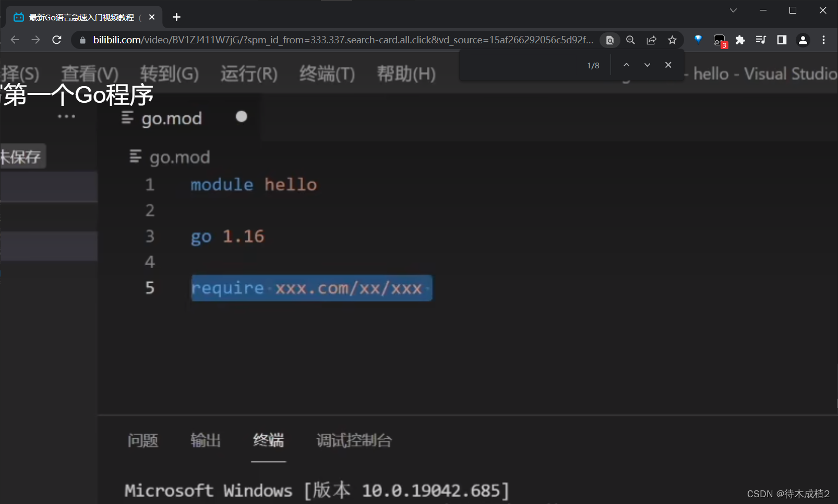Image resolution: width=838 pixels, height=504 pixels.
Task: Open the 帮助(H) menu
Action: pyautogui.click(x=406, y=74)
